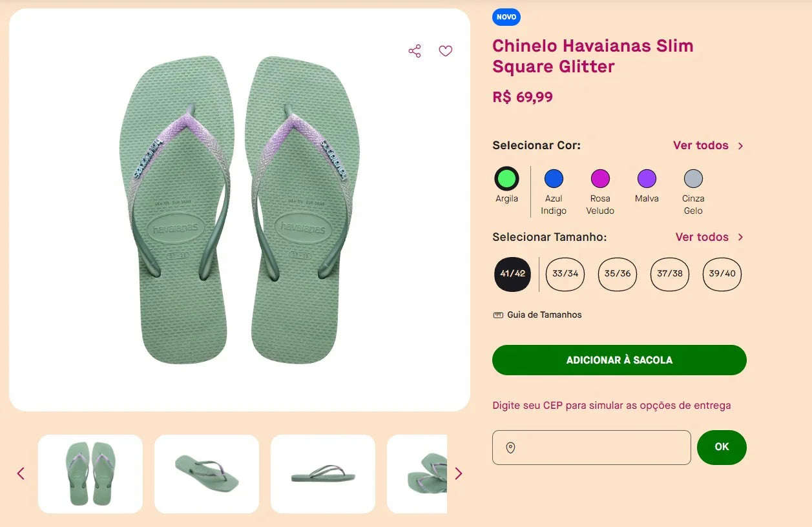This screenshot has width=812, height=527.
Task: Click the chevron next to 'Ver todos' colors
Action: click(742, 145)
